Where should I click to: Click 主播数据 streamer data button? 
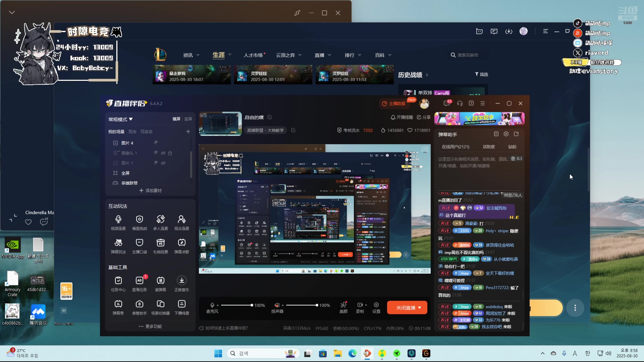tap(394, 104)
